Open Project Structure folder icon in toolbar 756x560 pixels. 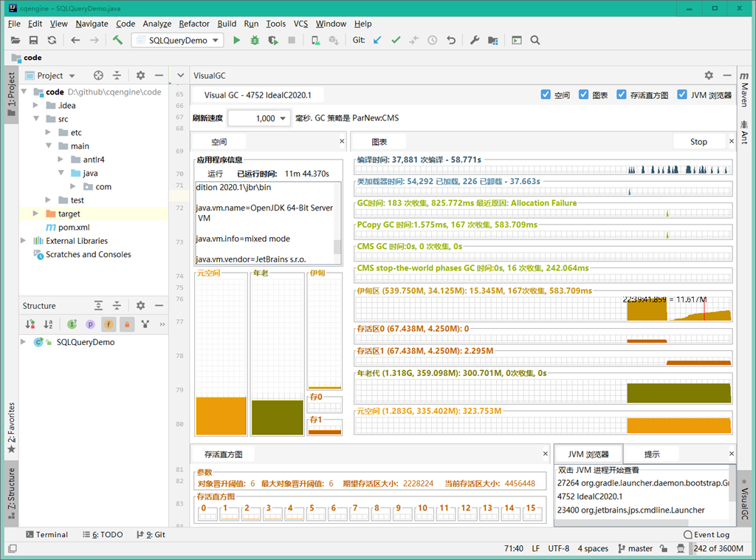tap(492, 41)
